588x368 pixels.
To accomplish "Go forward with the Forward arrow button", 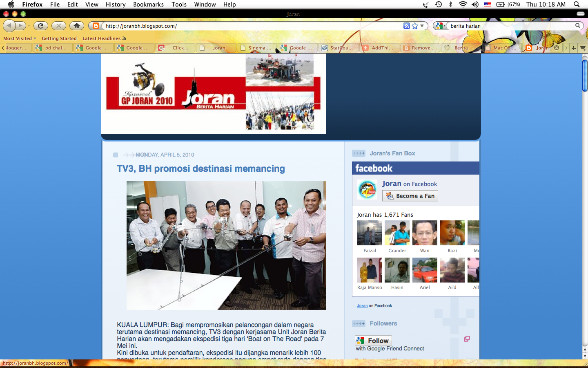I will (20, 26).
